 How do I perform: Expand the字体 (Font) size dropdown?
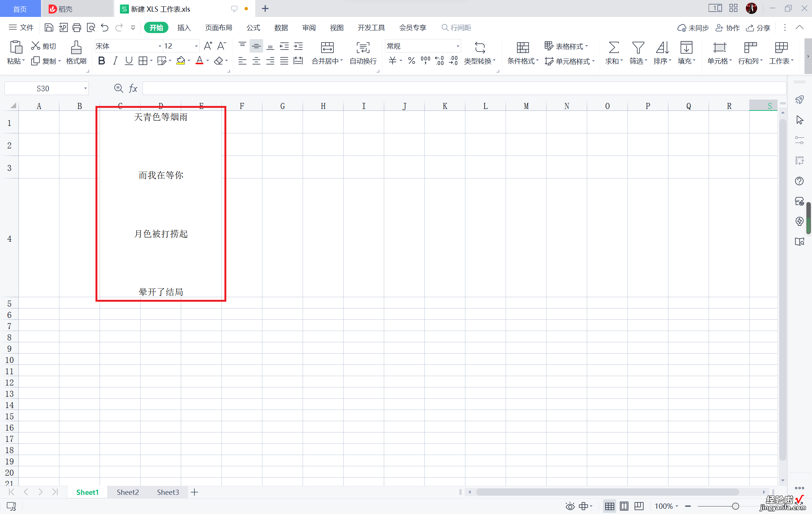pyautogui.click(x=195, y=47)
